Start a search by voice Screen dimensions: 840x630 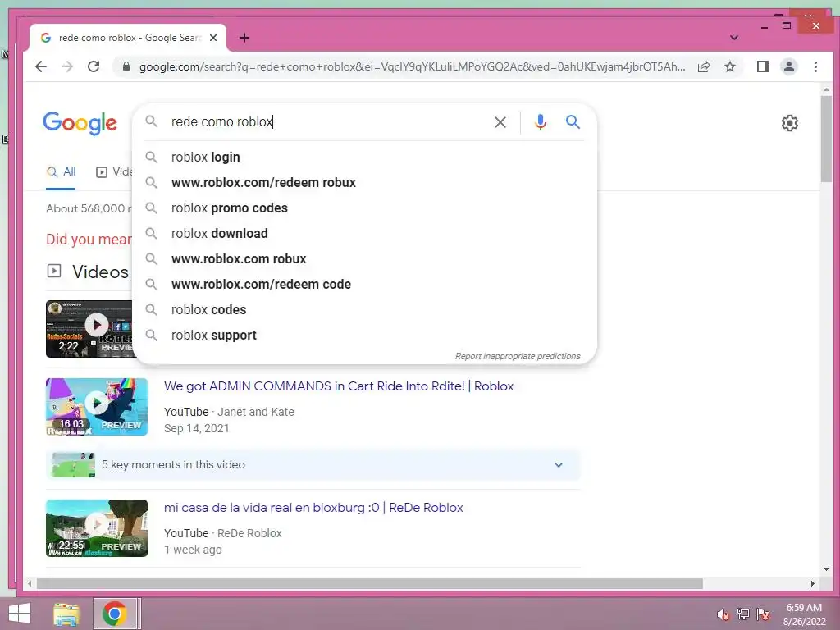pyautogui.click(x=541, y=122)
